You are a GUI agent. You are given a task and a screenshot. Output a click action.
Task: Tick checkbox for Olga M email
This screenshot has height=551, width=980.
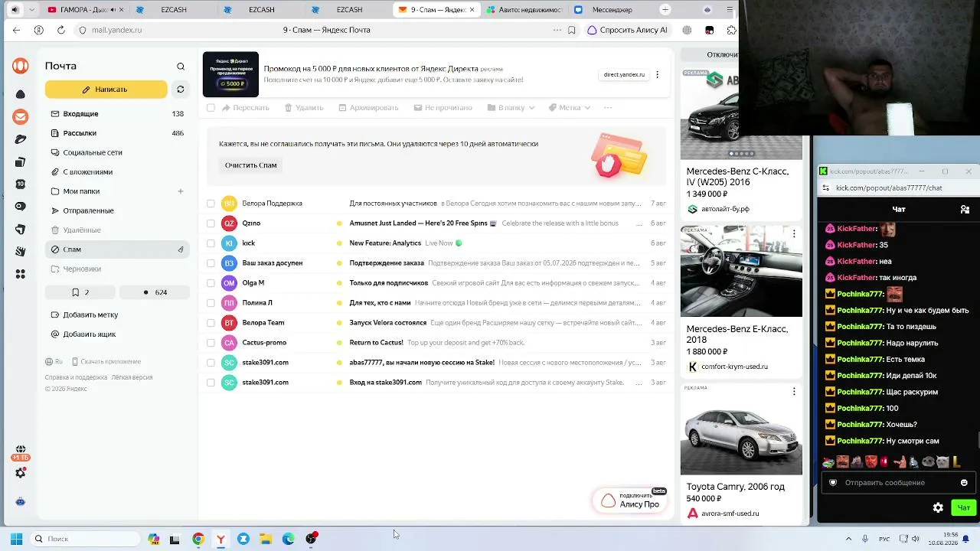tap(211, 283)
